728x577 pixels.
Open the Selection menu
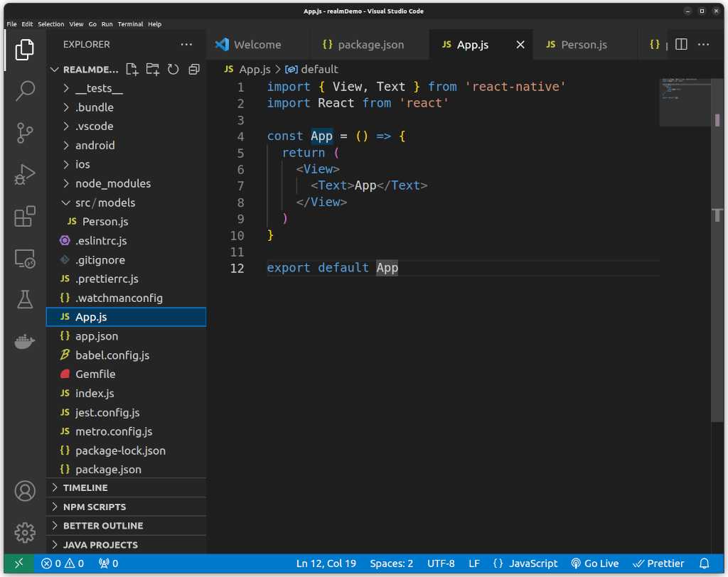tap(51, 24)
